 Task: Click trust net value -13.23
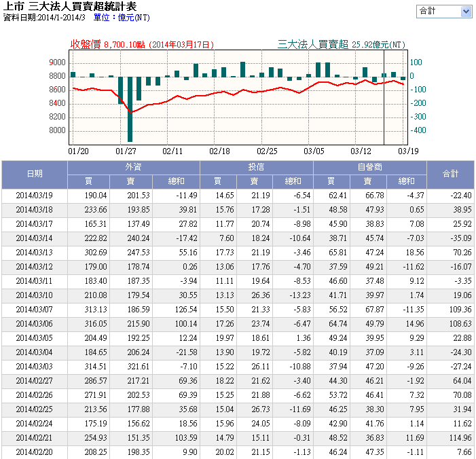pos(300,295)
